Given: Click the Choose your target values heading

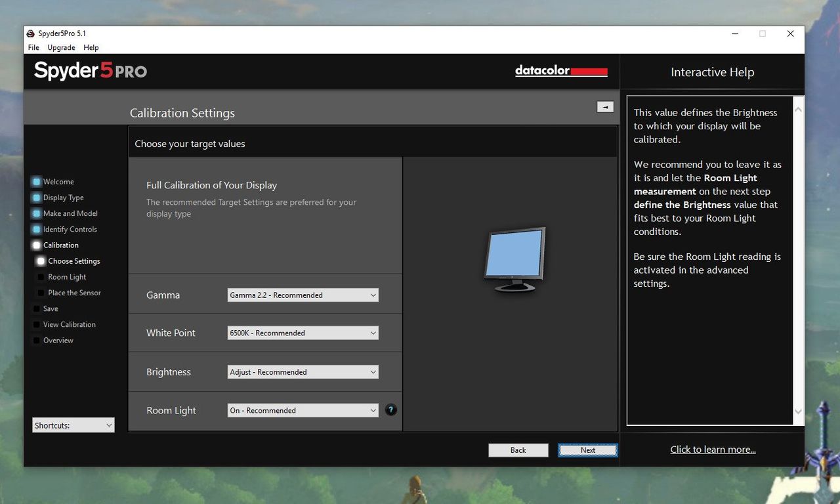Looking at the screenshot, I should coord(190,144).
